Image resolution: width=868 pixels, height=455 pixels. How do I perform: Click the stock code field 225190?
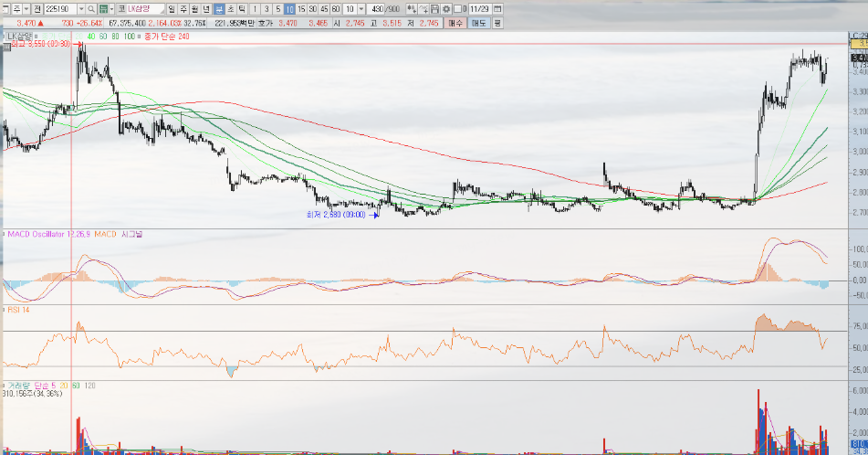[60, 9]
